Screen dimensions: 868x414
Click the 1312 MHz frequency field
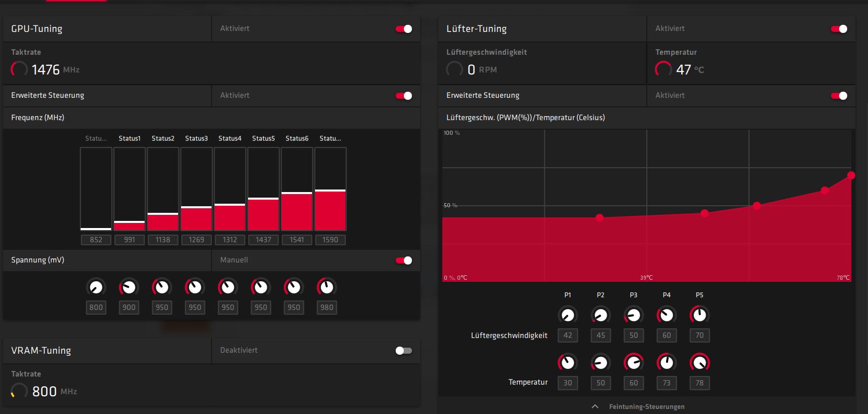tap(230, 240)
